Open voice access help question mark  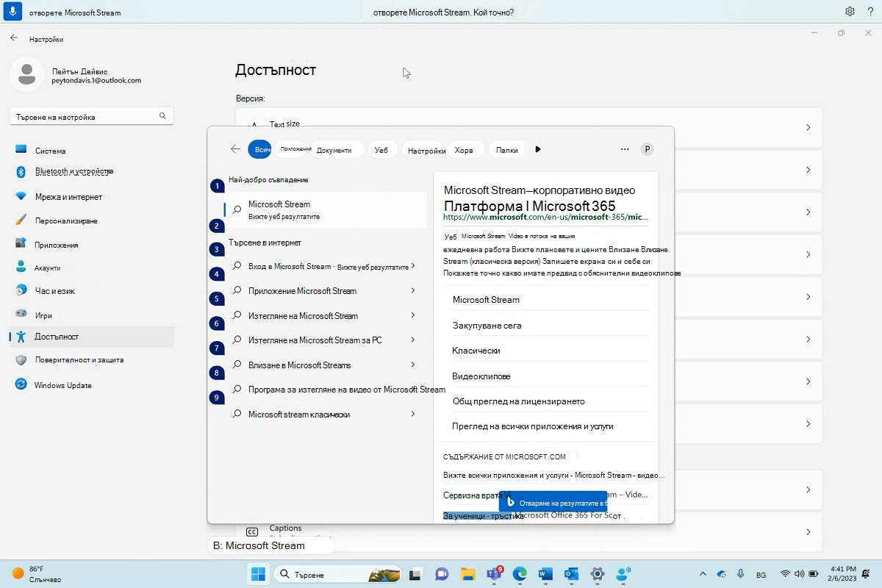click(x=869, y=12)
